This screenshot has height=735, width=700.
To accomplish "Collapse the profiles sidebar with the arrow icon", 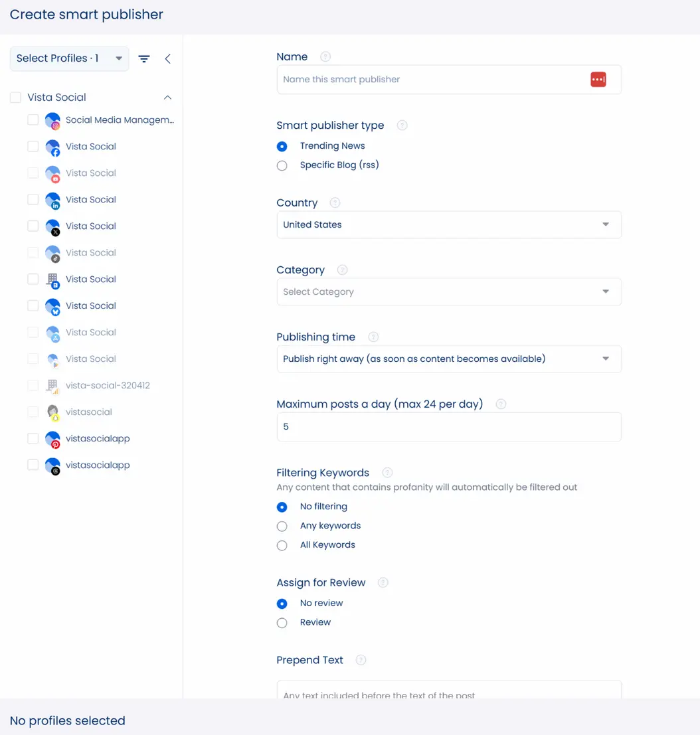I will (167, 58).
